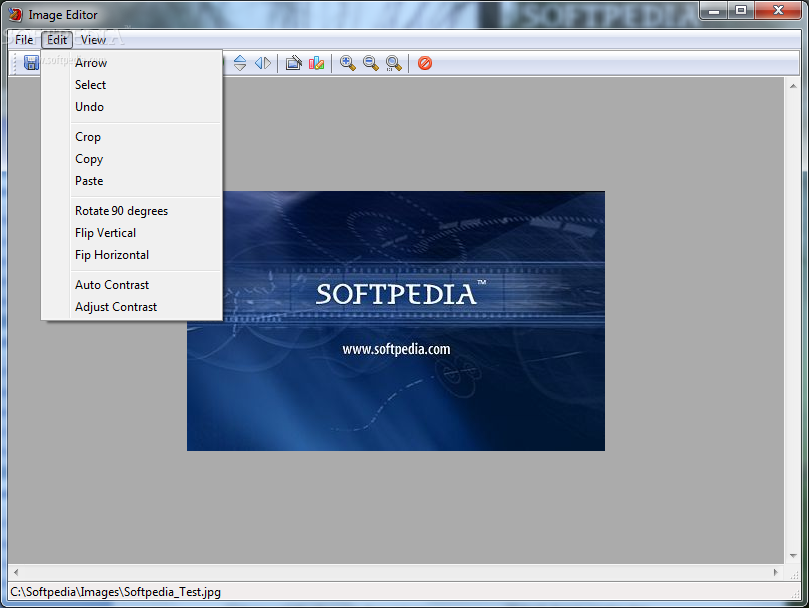This screenshot has width=809, height=608.
Task: Choose Rotate 90 degrees menu entry
Action: point(132,211)
